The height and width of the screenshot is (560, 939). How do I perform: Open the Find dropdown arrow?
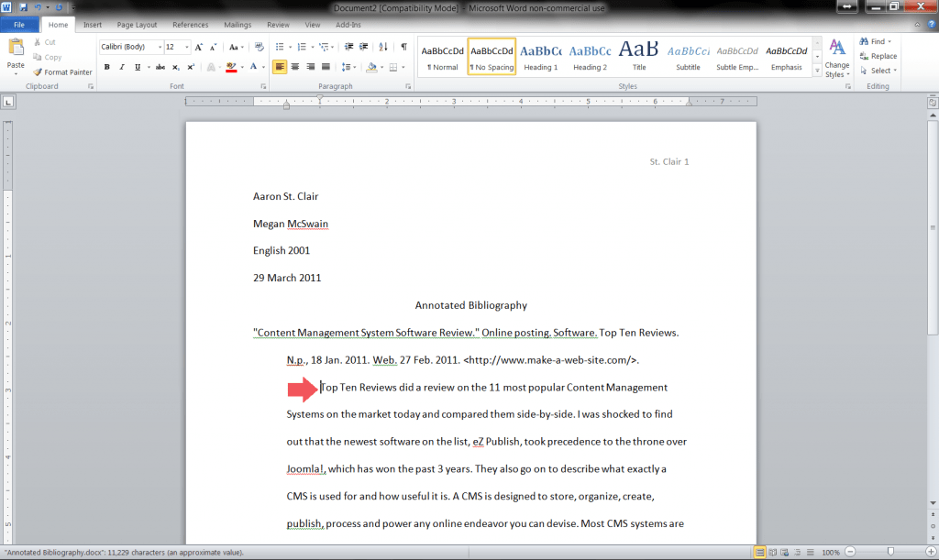click(889, 41)
